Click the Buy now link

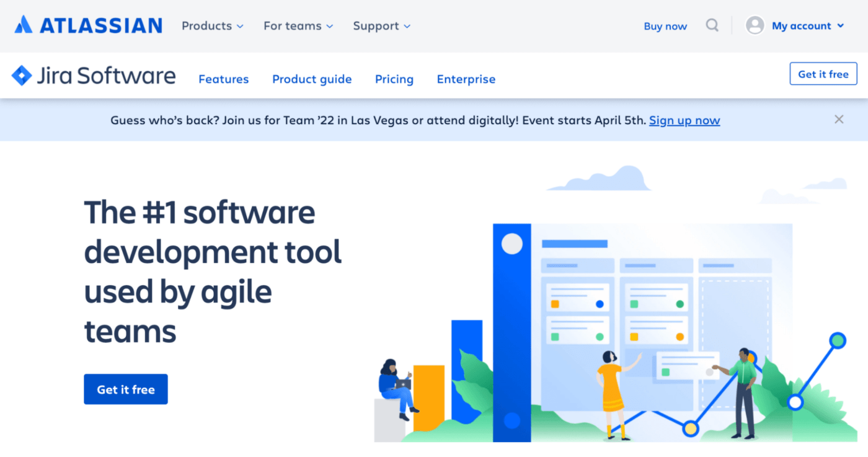pyautogui.click(x=665, y=26)
